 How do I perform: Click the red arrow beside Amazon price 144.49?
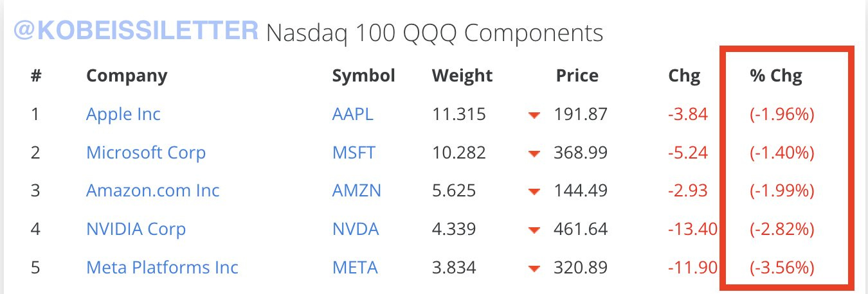click(533, 192)
